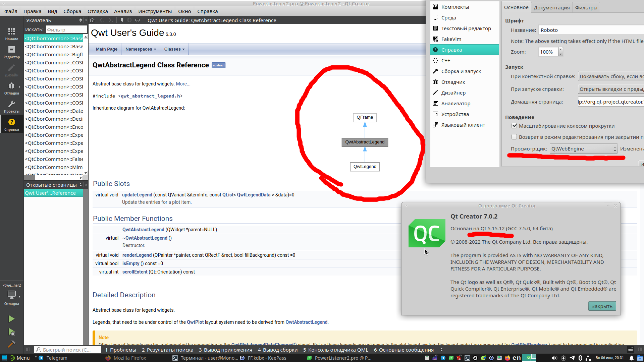This screenshot has width=644, height=362.
Task: Toggle the right sidebar icon in status bar
Action: pyautogui.click(x=640, y=350)
